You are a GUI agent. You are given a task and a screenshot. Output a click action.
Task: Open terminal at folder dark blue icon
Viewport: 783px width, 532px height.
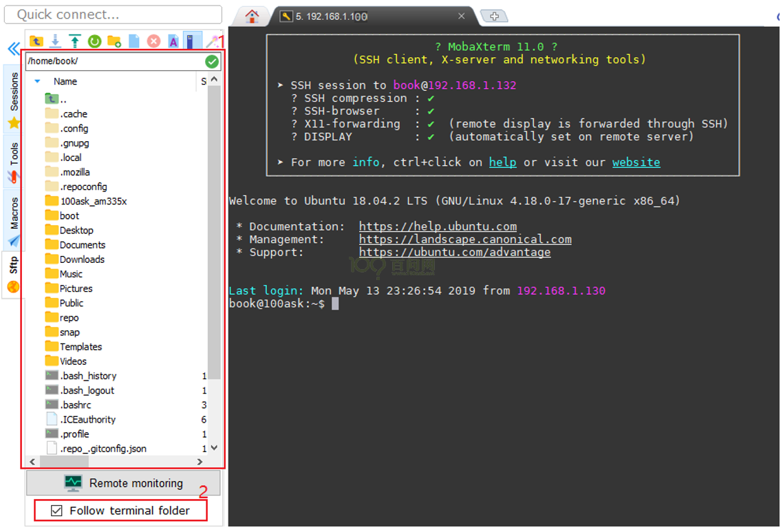[x=192, y=41]
